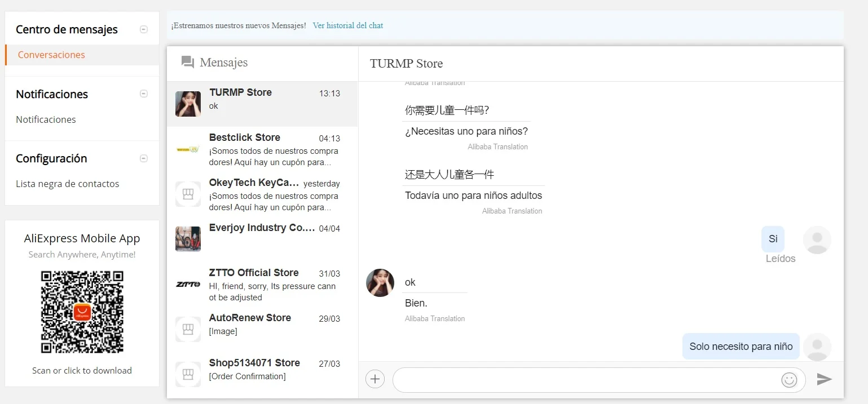The width and height of the screenshot is (868, 404).
Task: Click Scan or click to download
Action: (82, 370)
